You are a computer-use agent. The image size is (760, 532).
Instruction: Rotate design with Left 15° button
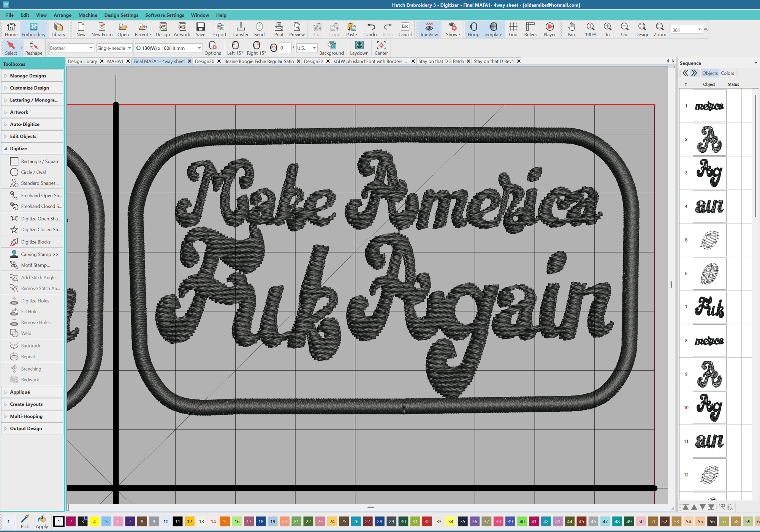tap(235, 48)
